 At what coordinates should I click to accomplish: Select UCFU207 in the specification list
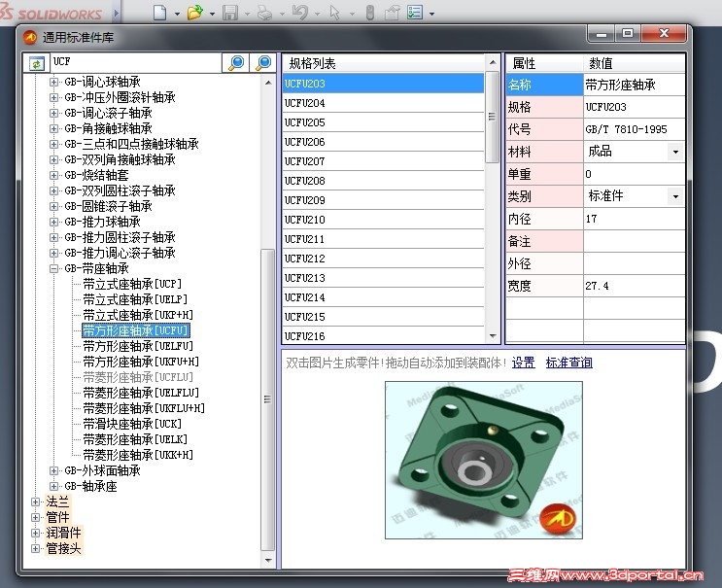click(383, 161)
